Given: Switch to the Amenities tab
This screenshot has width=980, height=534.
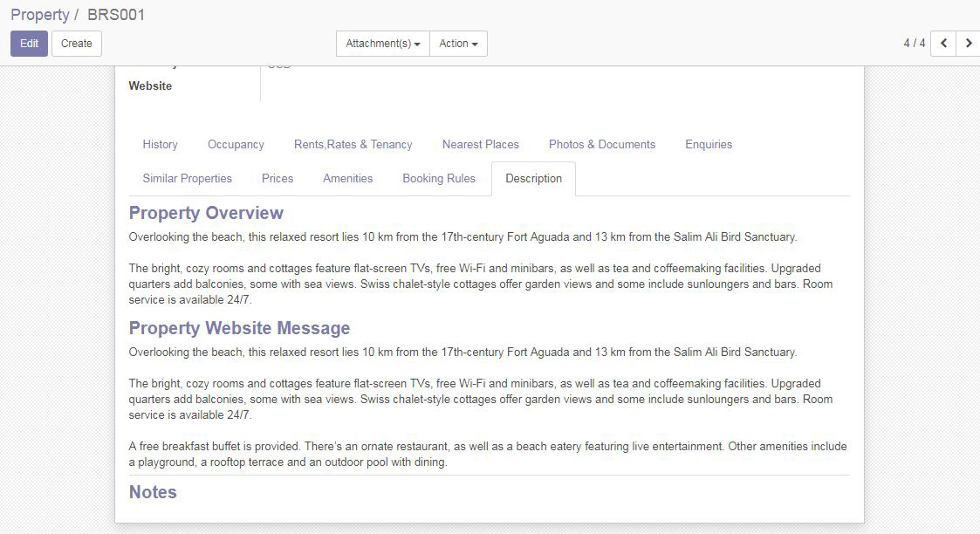Looking at the screenshot, I should coord(347,179).
